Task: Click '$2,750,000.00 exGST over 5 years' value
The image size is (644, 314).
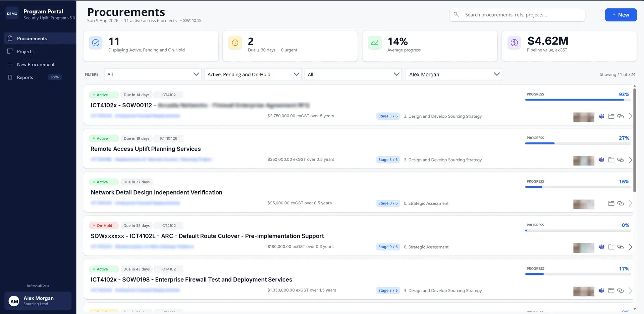Action: point(301,116)
